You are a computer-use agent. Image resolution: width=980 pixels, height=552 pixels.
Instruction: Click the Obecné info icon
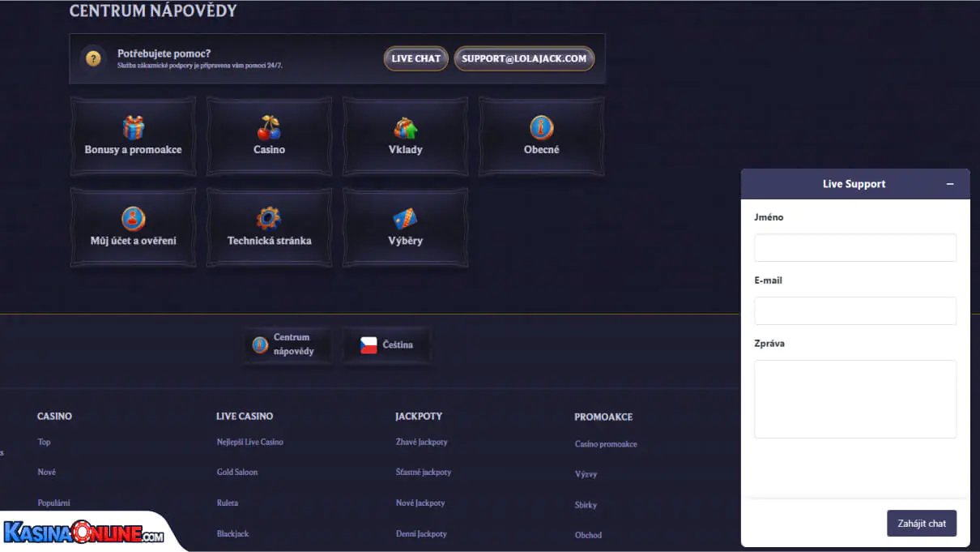pos(541,127)
